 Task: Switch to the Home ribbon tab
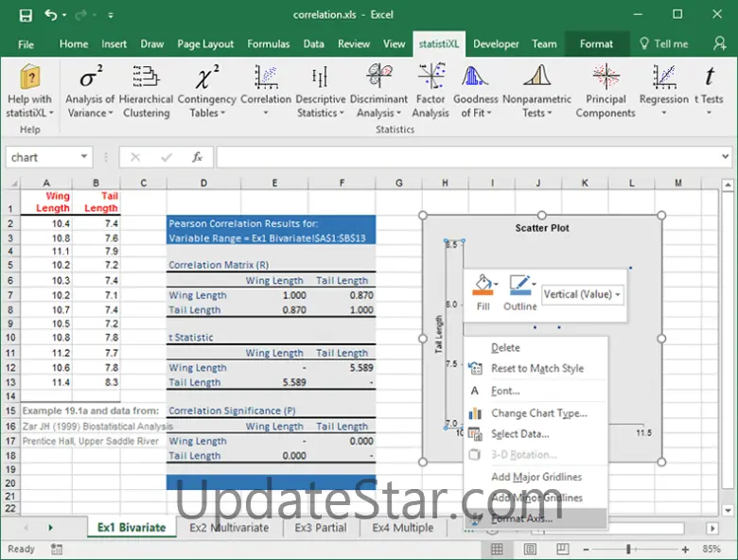74,44
